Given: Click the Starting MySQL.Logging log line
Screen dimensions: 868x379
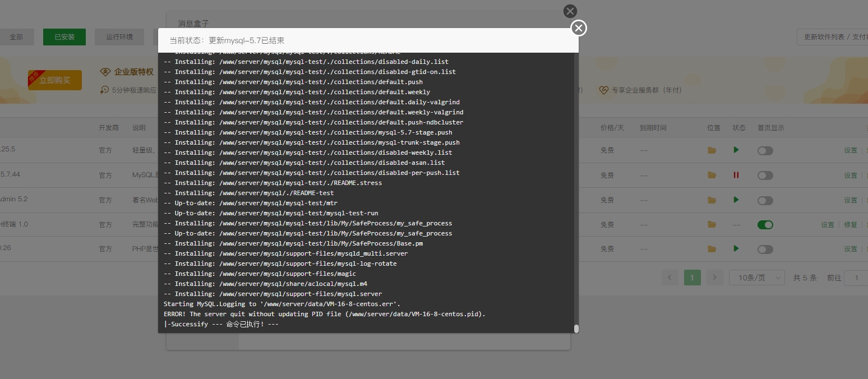Looking at the screenshot, I should [x=282, y=304].
